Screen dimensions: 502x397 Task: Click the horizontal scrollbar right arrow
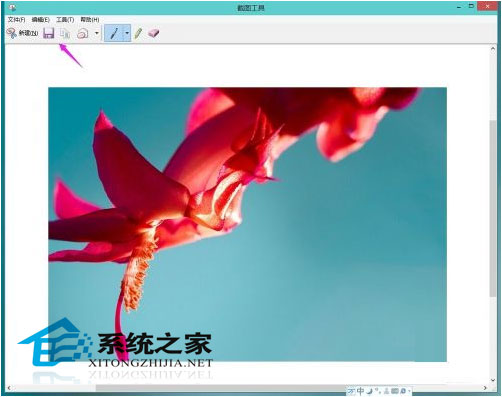click(485, 388)
